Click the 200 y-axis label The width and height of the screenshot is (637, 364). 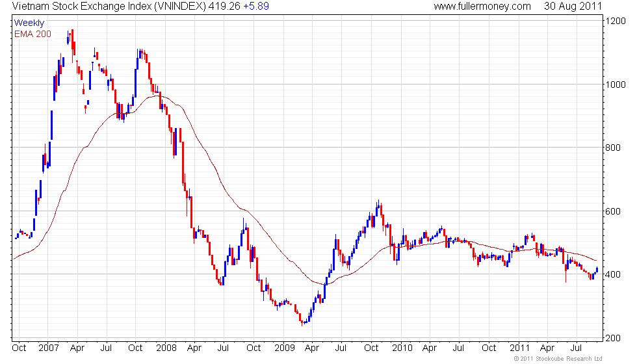613,338
